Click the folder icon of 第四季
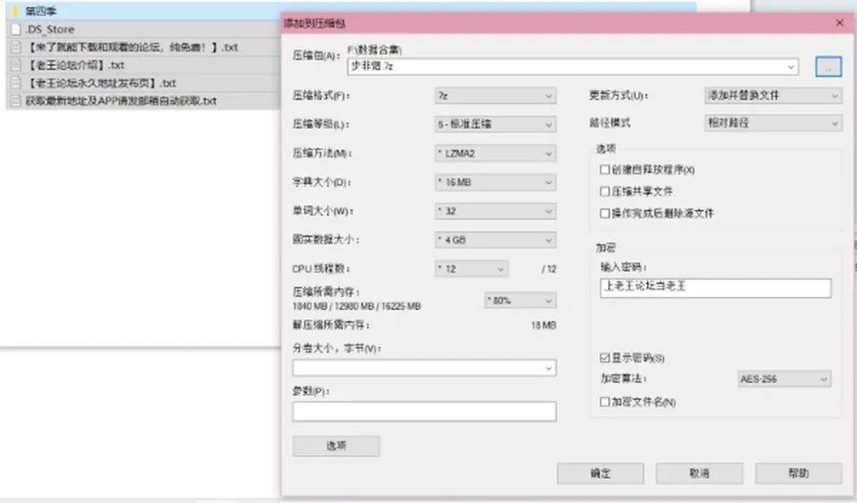Viewport: 857px width, 504px height. click(x=16, y=11)
